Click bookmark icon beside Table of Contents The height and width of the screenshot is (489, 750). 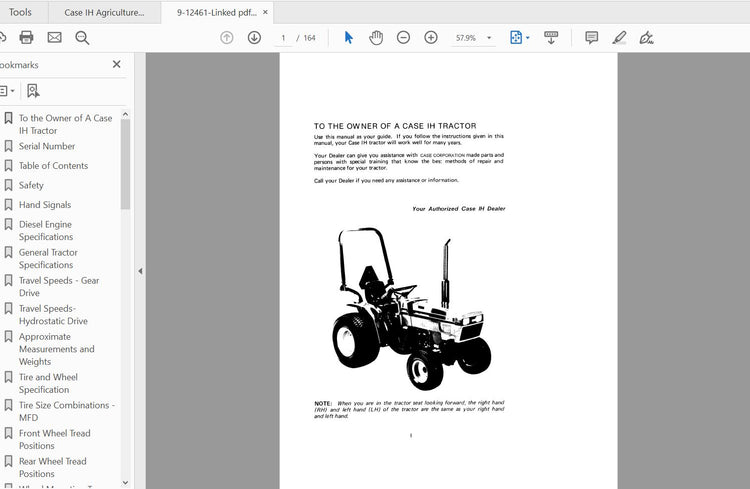pyautogui.click(x=8, y=166)
